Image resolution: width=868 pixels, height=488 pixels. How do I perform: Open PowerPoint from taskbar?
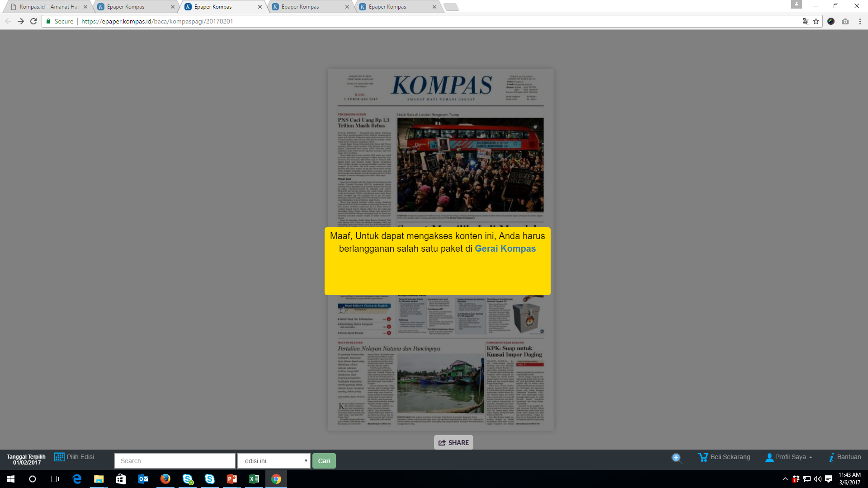tap(231, 479)
